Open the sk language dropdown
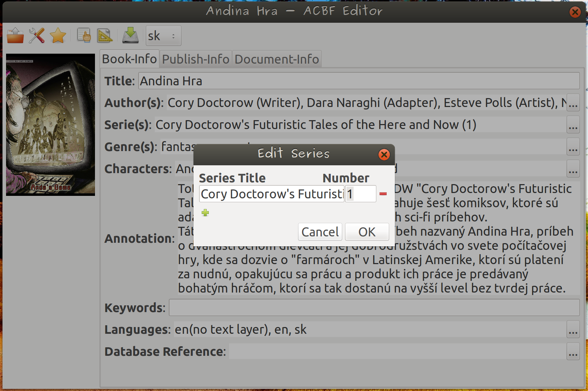This screenshot has height=391, width=588. click(163, 36)
